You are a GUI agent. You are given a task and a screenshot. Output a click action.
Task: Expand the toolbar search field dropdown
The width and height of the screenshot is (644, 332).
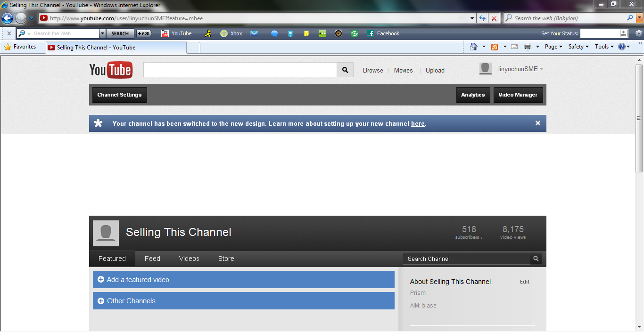pyautogui.click(x=102, y=33)
